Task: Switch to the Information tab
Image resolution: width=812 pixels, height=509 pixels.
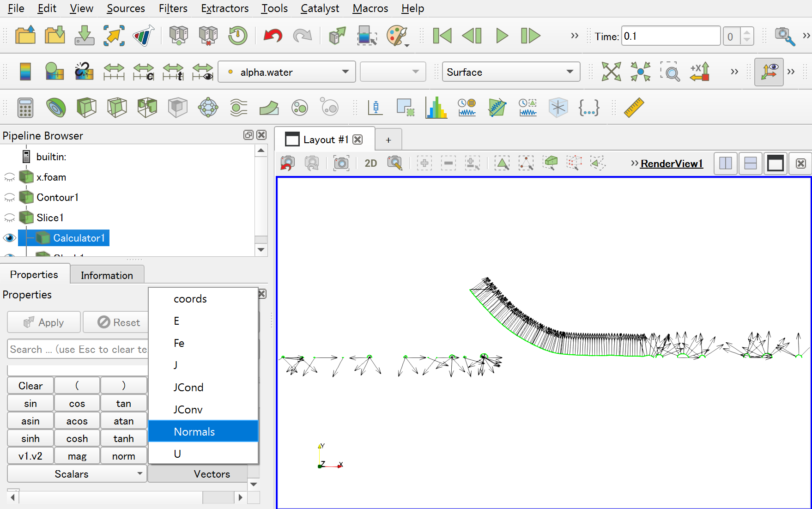Action: pyautogui.click(x=107, y=275)
